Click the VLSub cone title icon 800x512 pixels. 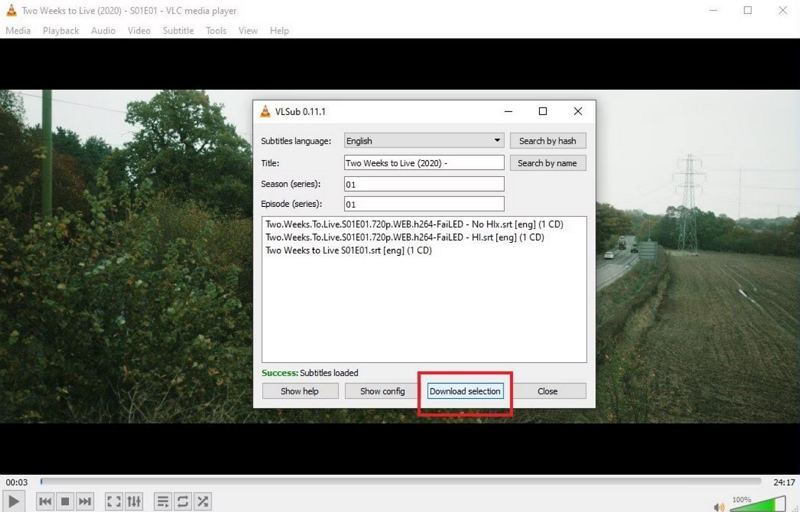pos(265,111)
